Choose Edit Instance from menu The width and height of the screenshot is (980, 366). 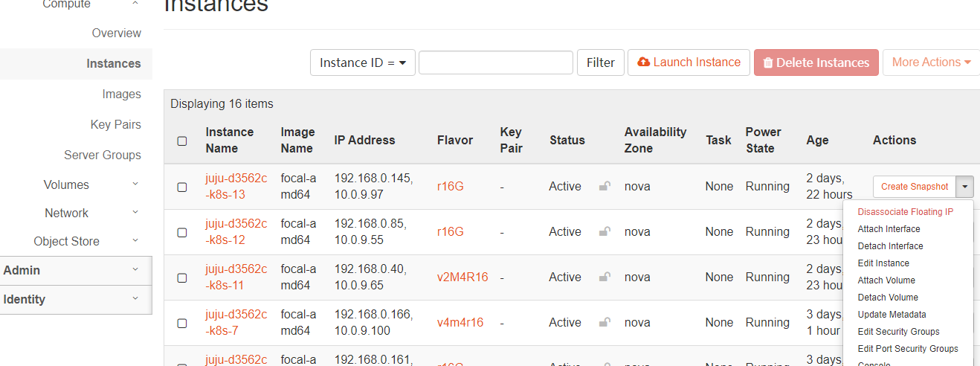[x=883, y=263]
